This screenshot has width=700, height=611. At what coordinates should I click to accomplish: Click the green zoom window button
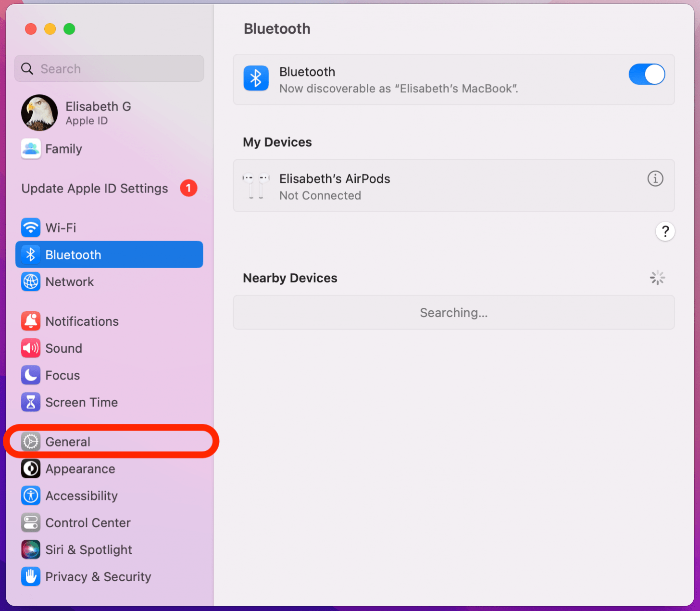[x=69, y=29]
